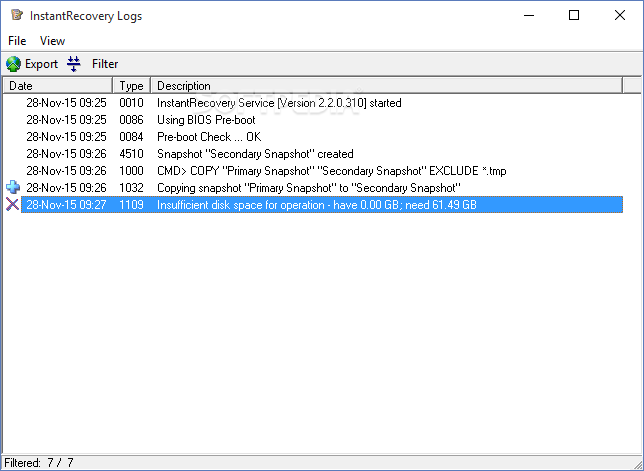Viewport: 644px width, 471px height.
Task: Click the date cell of the 0086 row
Action: pyautogui.click(x=66, y=119)
